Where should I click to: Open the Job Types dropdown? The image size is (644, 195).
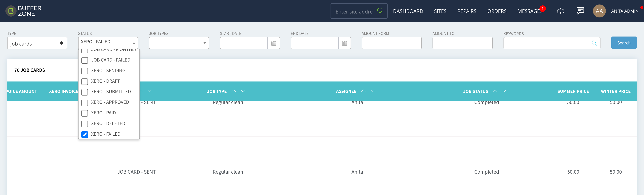click(x=179, y=43)
